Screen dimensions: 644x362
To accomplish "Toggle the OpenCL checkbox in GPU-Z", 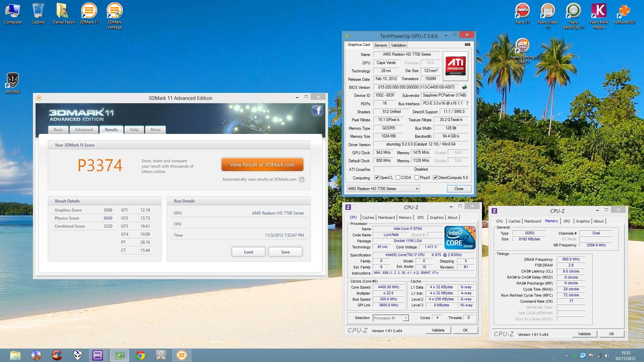I will (x=377, y=178).
